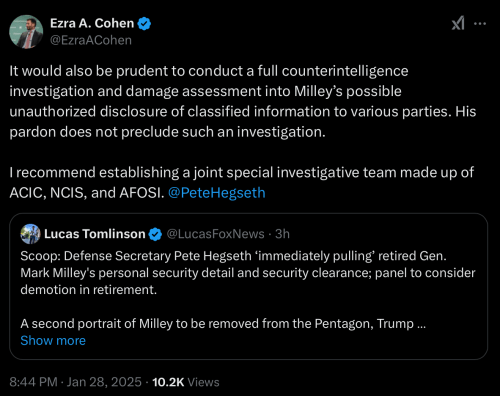
Task: Click the blue verified badge beside Ezra A. Cohen
Action: pos(144,24)
